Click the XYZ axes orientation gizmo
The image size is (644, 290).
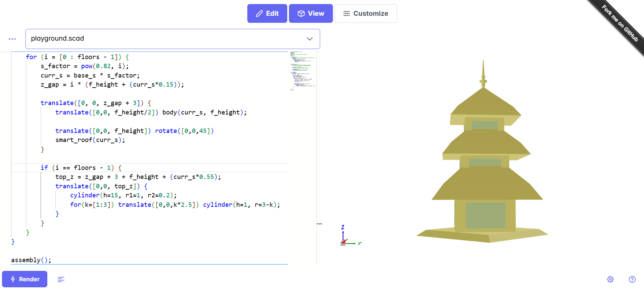[350, 236]
